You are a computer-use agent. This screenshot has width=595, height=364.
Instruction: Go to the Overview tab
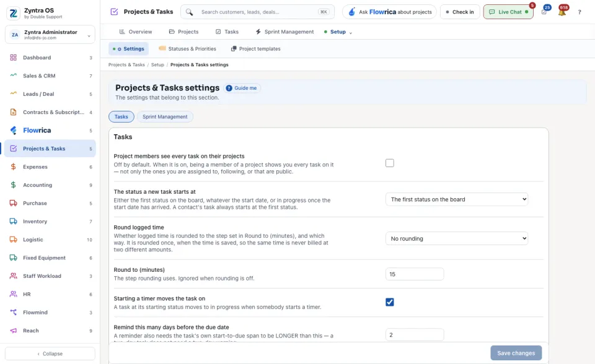point(136,32)
